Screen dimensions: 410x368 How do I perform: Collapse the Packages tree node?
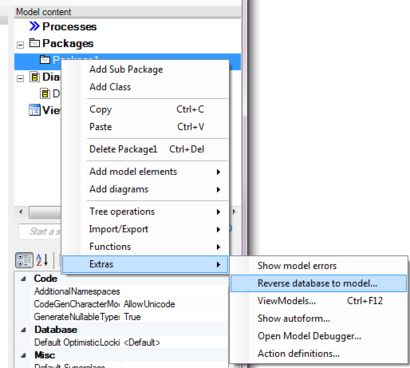(21, 45)
